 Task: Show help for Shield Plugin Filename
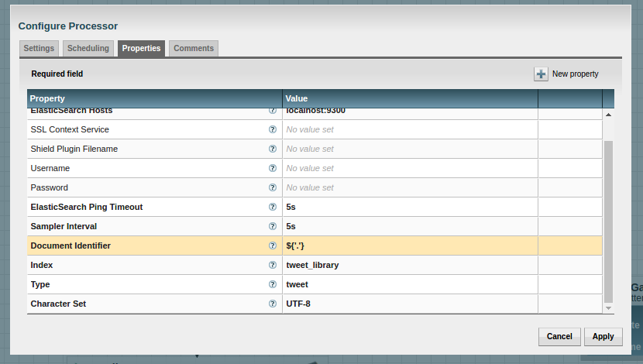272,149
